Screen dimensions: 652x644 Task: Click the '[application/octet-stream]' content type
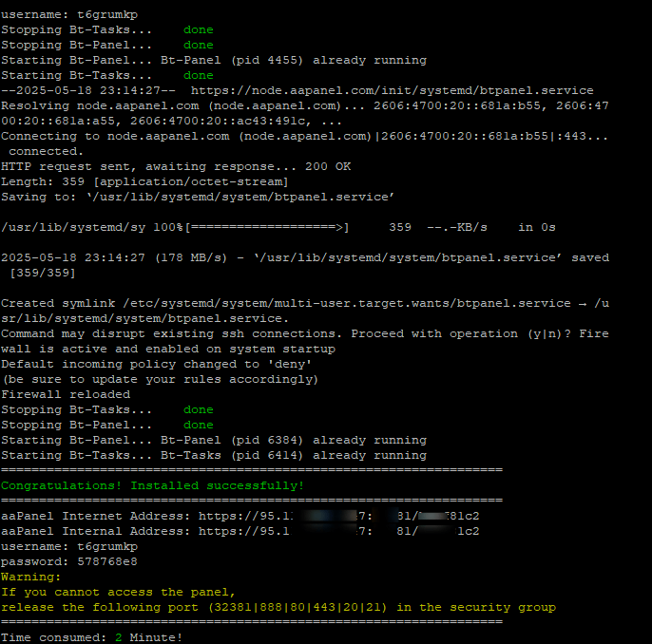(x=191, y=182)
